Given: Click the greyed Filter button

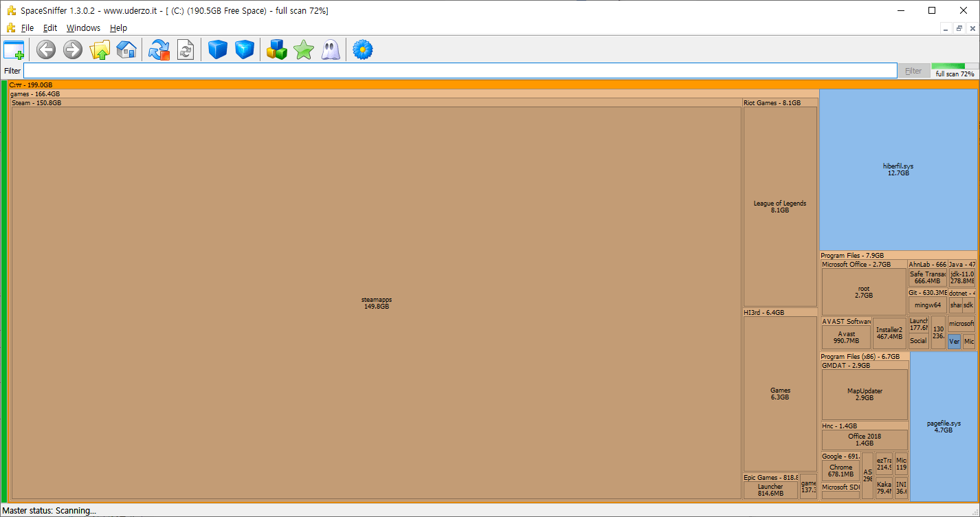Looking at the screenshot, I should (x=913, y=71).
